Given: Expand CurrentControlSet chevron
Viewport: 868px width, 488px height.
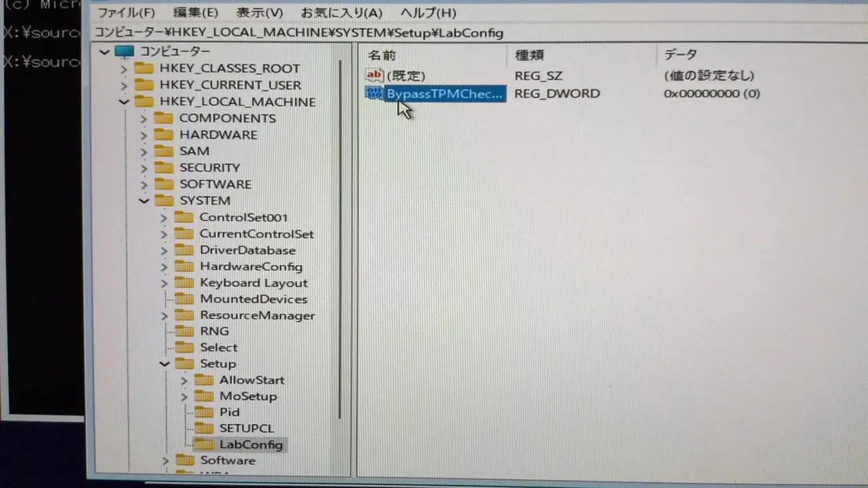Looking at the screenshot, I should pyautogui.click(x=163, y=234).
